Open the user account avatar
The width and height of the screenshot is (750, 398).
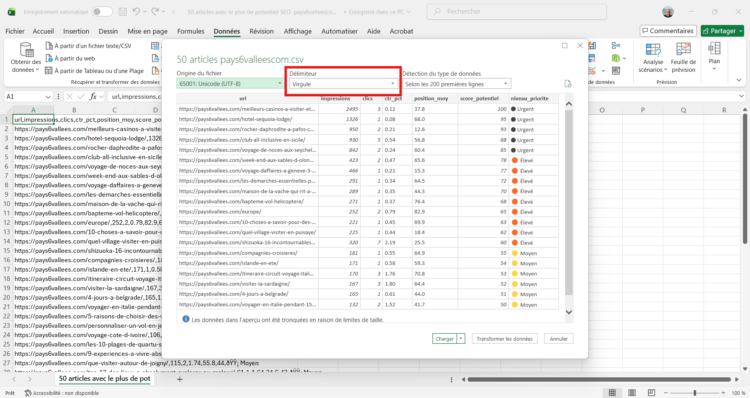(x=668, y=12)
